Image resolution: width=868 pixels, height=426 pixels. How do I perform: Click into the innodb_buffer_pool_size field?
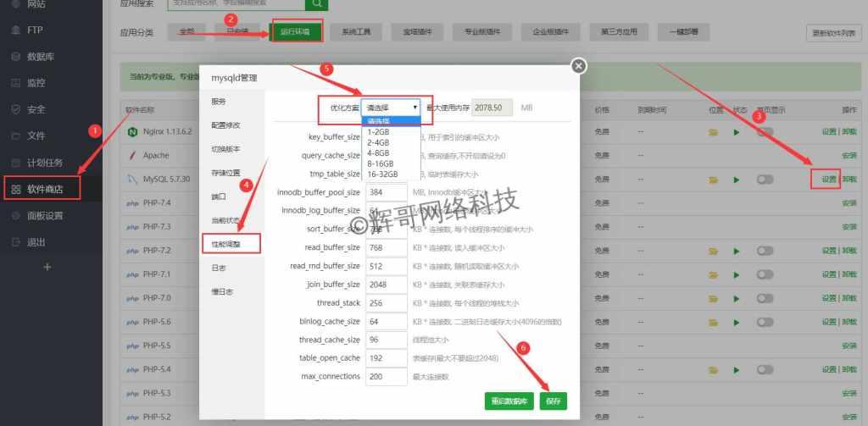(x=387, y=192)
